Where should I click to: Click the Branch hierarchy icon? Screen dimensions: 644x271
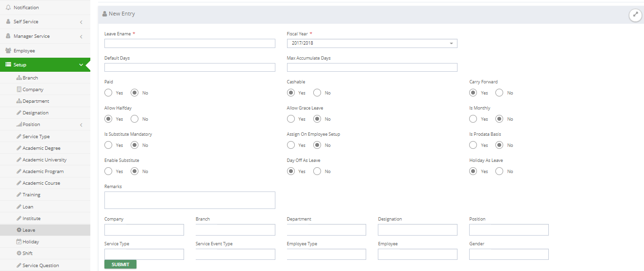[19, 78]
